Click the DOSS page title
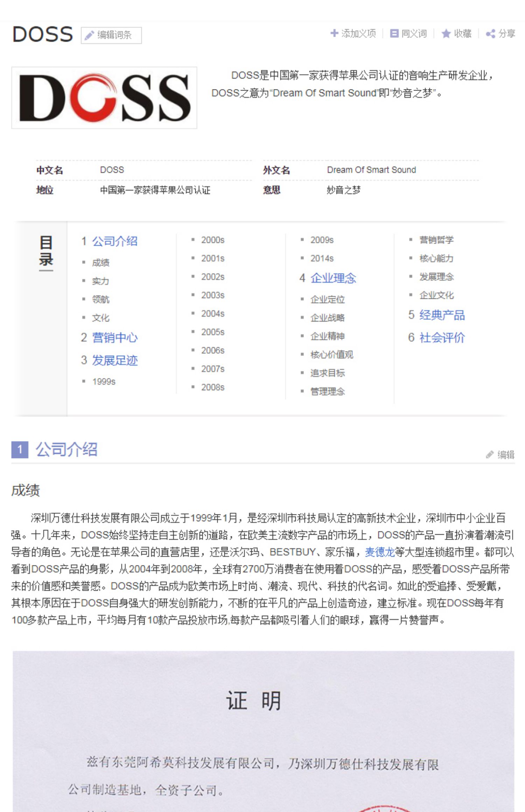The image size is (525, 812). [x=43, y=34]
